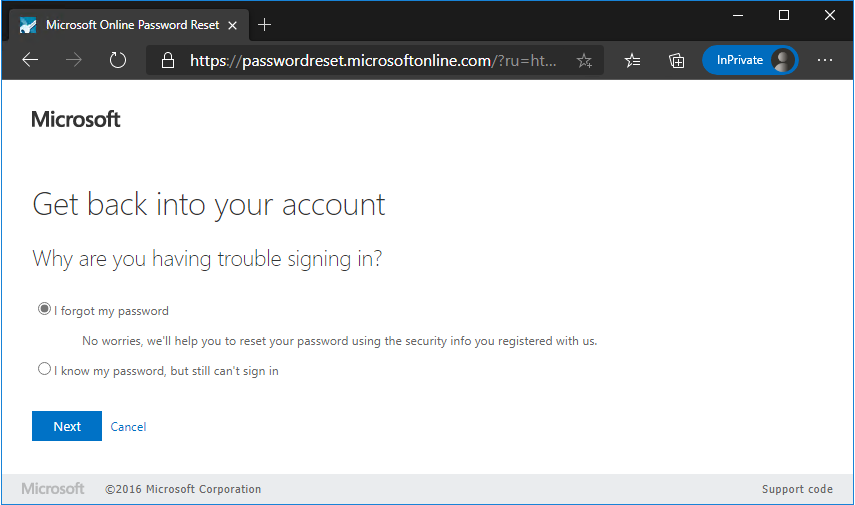Refresh the password reset page
The height and width of the screenshot is (505, 855).
117,60
